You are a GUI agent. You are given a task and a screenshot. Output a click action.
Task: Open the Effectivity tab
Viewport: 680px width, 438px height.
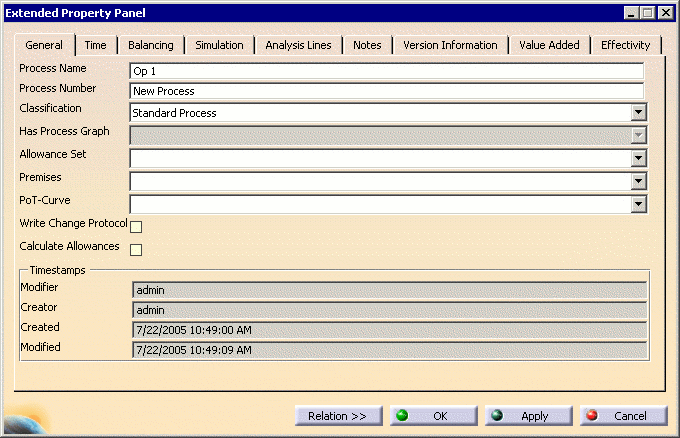tap(625, 45)
